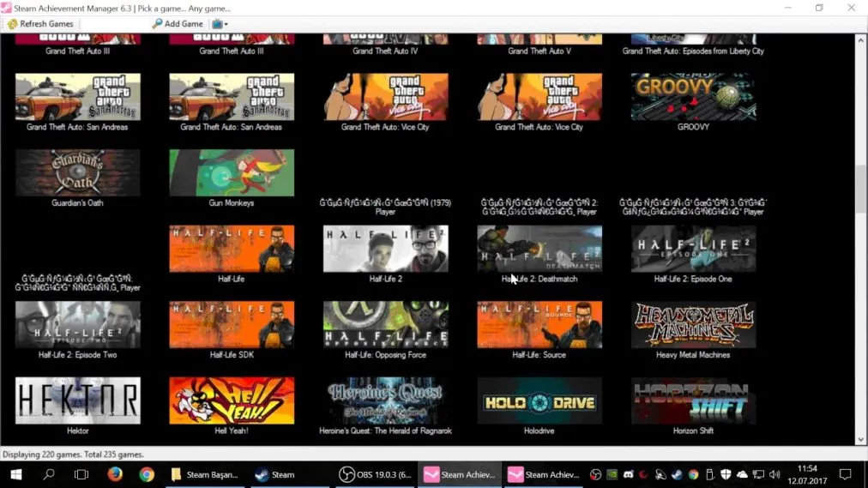Switch to the Steam taskbar window
868x488 pixels.
275,474
